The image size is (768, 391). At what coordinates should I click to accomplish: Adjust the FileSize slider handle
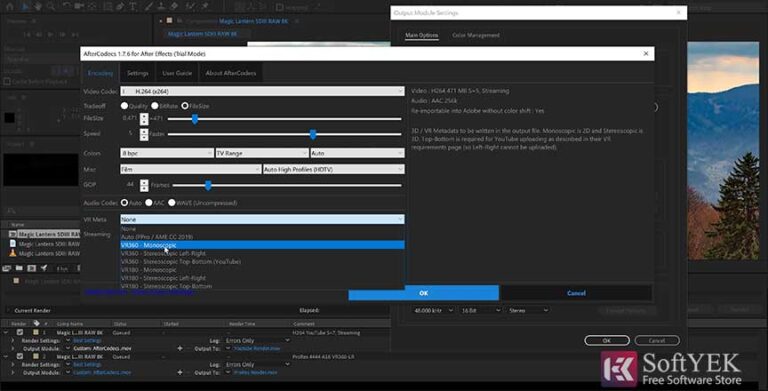point(194,119)
